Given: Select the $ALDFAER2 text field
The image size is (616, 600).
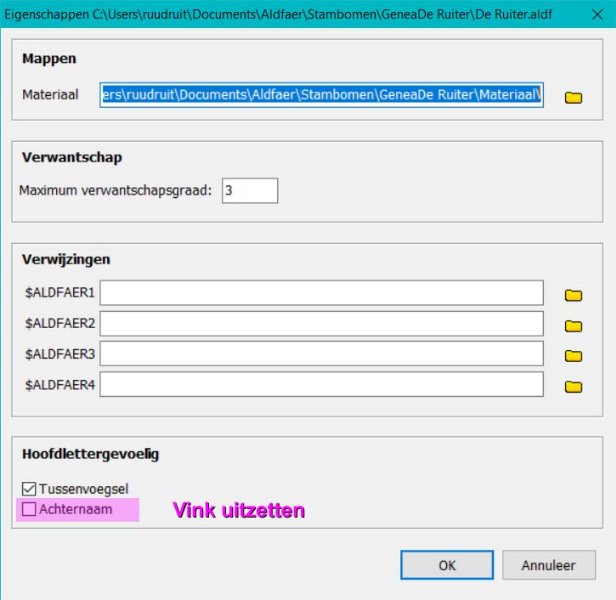Looking at the screenshot, I should point(320,323).
